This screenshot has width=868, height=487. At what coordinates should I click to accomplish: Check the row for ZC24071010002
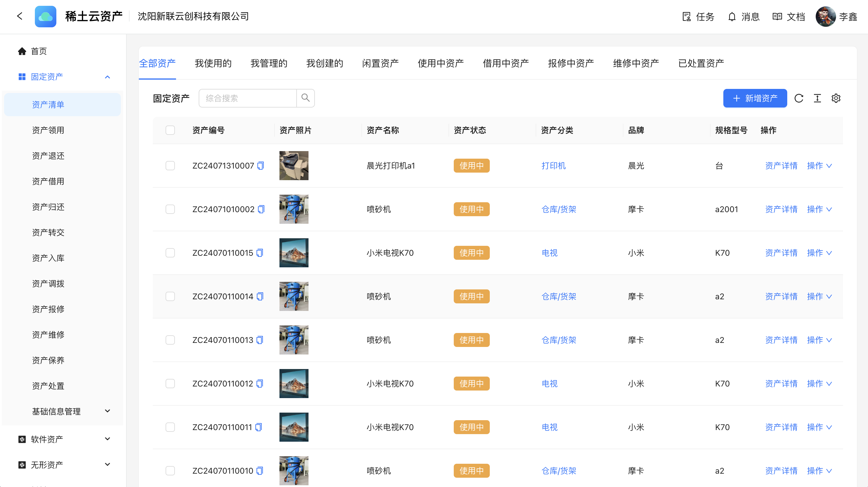click(x=170, y=209)
